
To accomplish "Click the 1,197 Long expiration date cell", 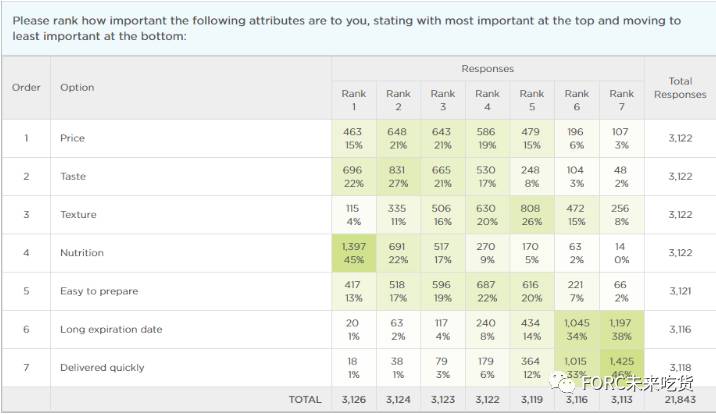I will click(621, 329).
